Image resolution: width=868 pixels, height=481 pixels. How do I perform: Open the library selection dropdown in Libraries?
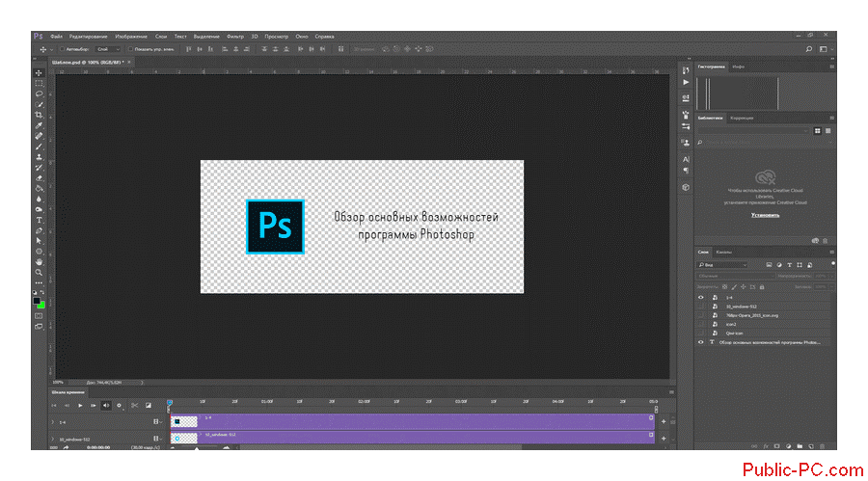(x=753, y=131)
